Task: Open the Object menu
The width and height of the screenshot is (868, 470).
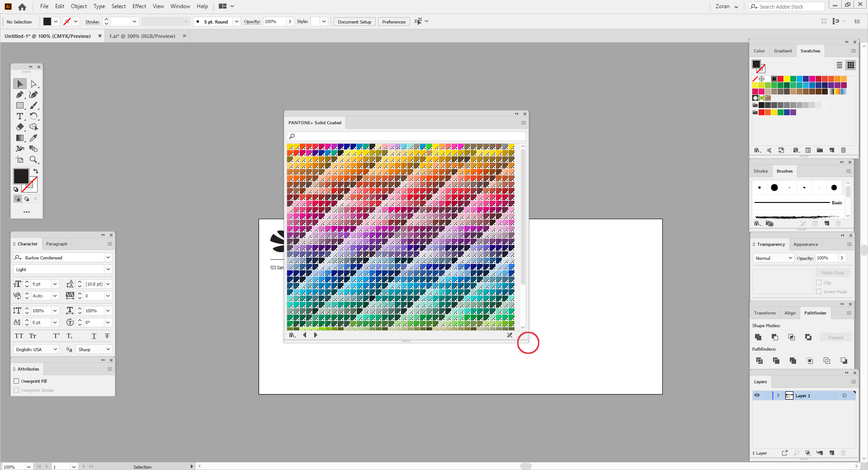Action: point(79,6)
